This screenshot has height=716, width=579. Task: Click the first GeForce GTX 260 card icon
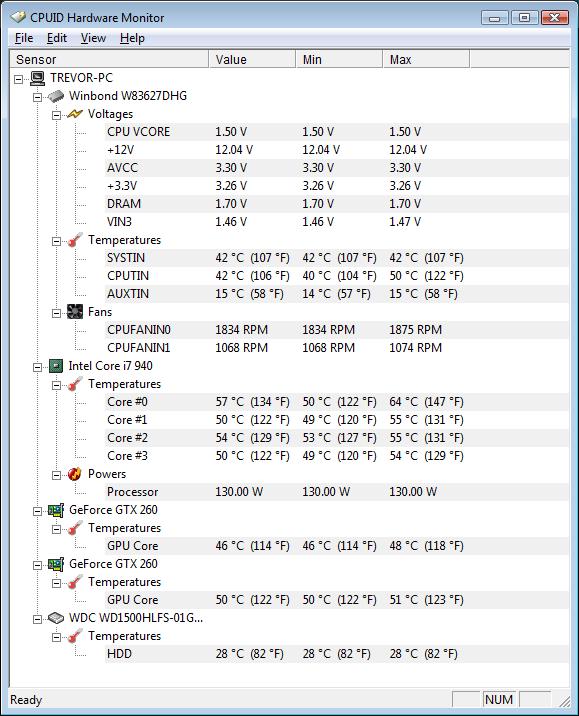pos(56,510)
